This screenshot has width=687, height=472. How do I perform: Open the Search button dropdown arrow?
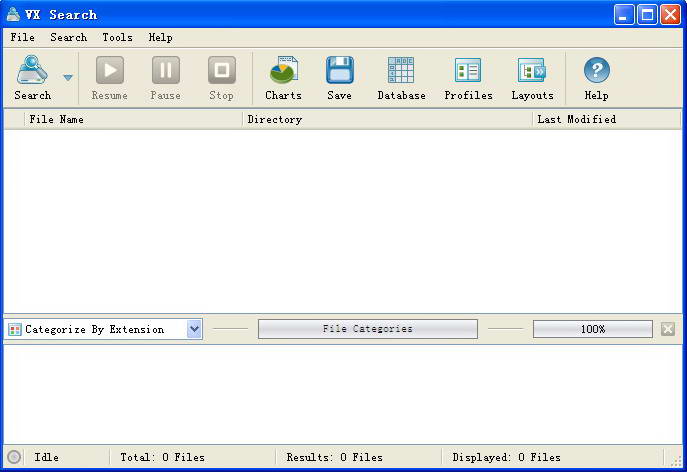click(67, 78)
